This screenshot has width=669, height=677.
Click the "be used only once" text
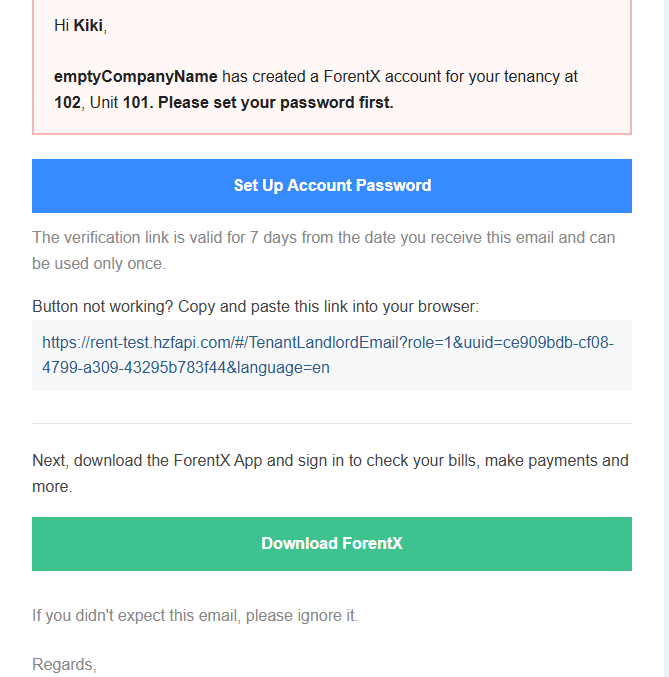click(x=98, y=264)
